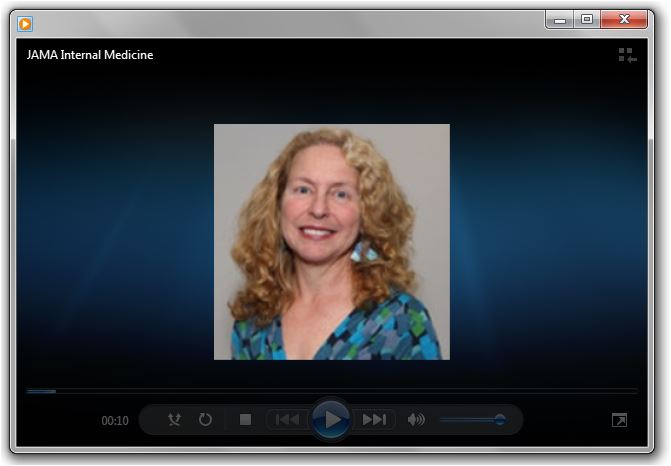Image resolution: width=671 pixels, height=466 pixels.
Task: Click the middle of the seek bar
Action: point(332,391)
